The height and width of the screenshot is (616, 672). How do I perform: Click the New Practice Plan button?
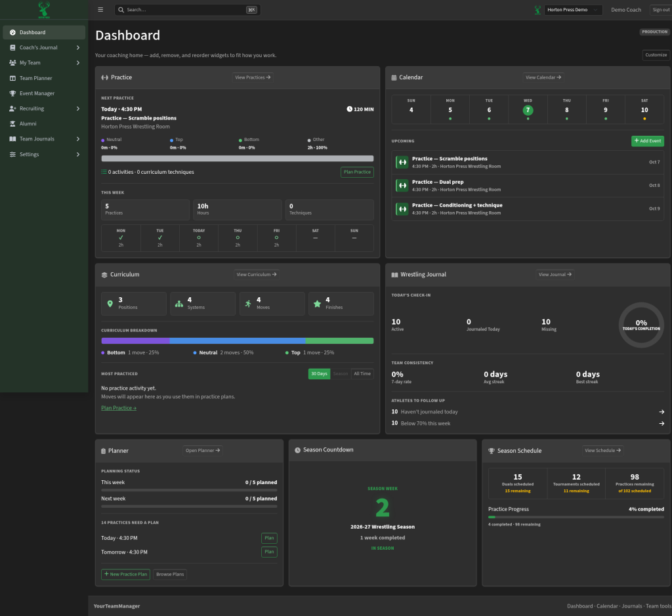point(125,575)
